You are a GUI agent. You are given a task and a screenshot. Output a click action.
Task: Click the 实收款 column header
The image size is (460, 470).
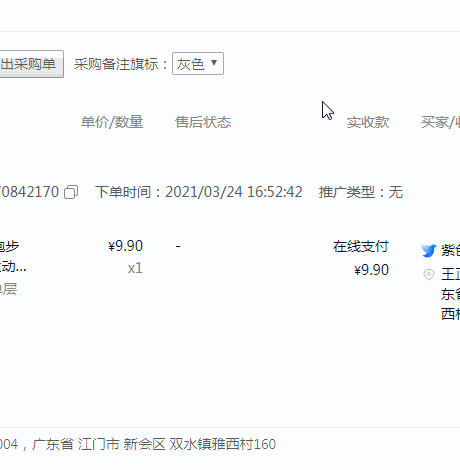pyautogui.click(x=368, y=122)
